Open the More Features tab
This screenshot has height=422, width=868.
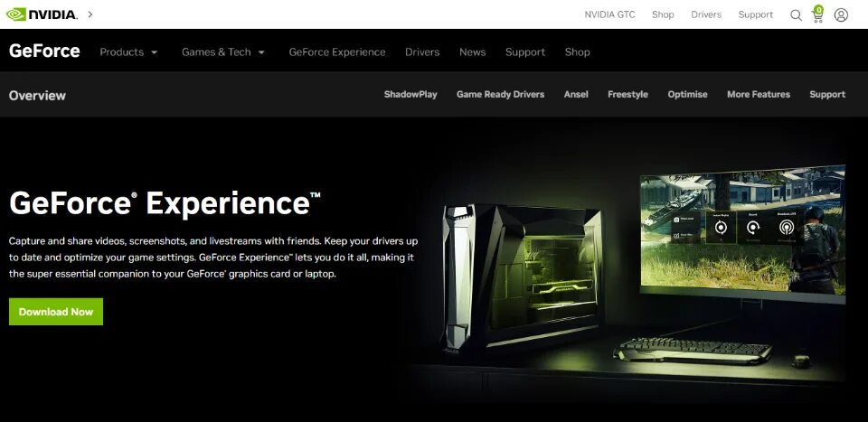click(x=759, y=95)
